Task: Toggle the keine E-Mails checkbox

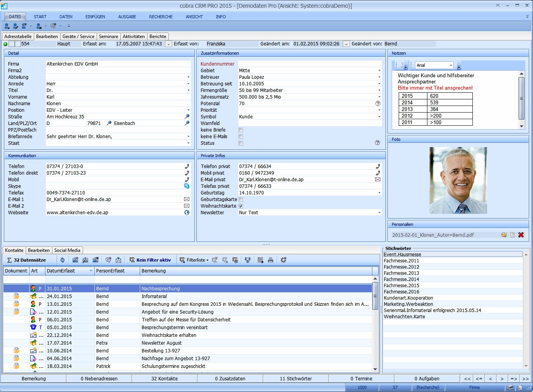Action: point(241,137)
